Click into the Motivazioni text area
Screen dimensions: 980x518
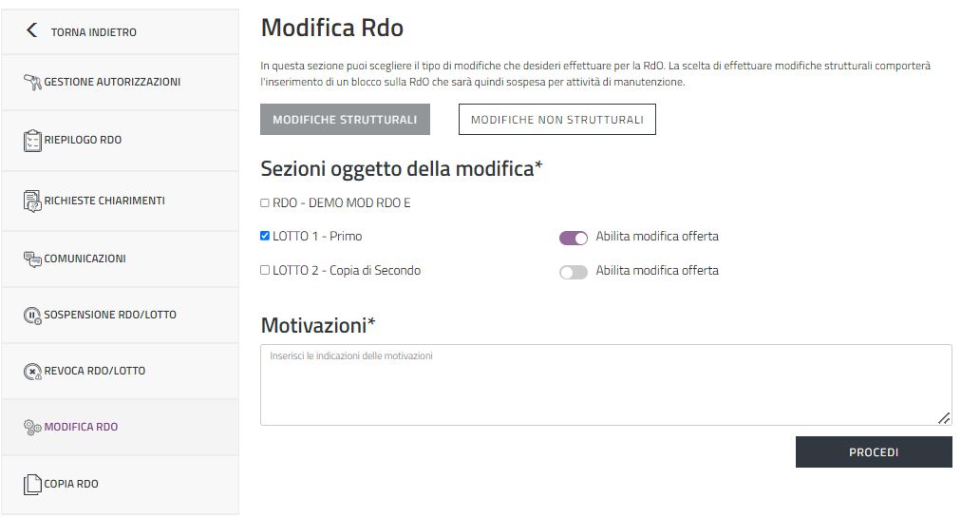tap(605, 384)
